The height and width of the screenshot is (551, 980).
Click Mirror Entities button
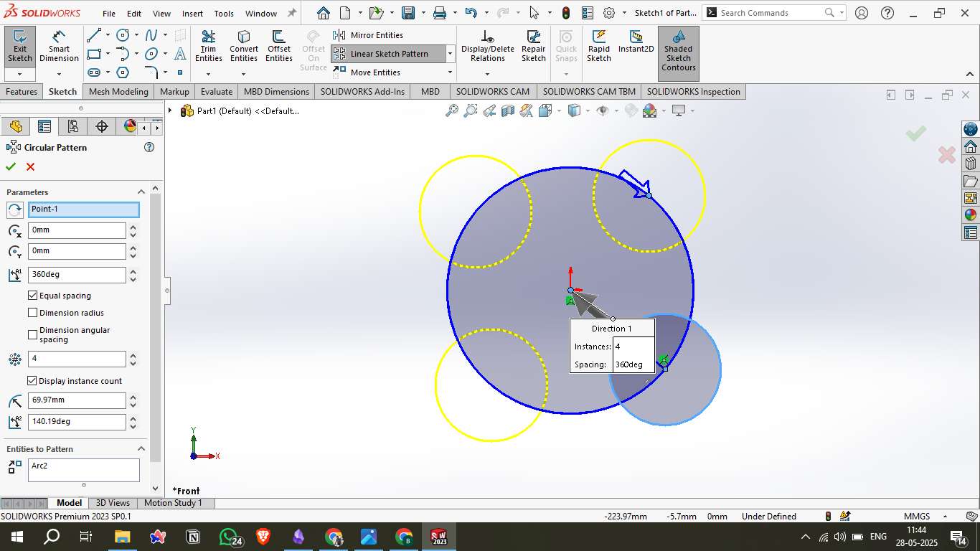[x=368, y=35]
